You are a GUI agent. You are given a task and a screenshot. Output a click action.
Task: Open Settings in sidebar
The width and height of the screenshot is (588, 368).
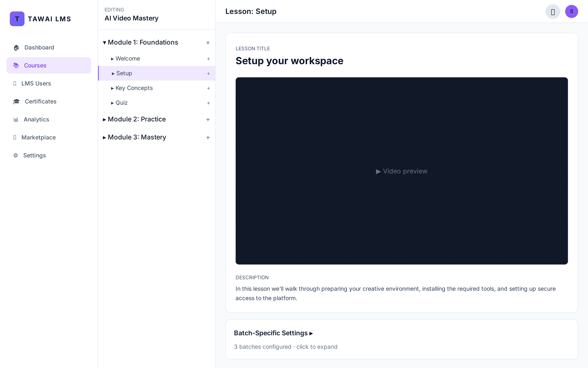(x=49, y=156)
